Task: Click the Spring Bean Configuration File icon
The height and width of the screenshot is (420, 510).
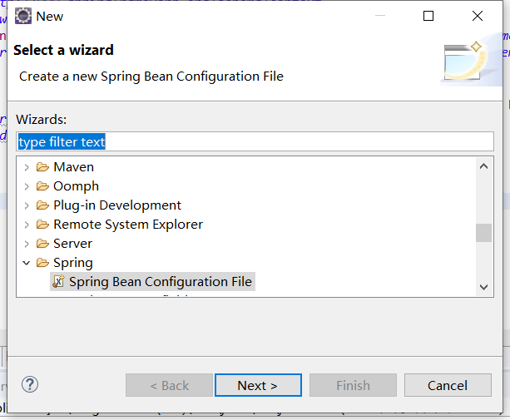Action: [x=59, y=281]
